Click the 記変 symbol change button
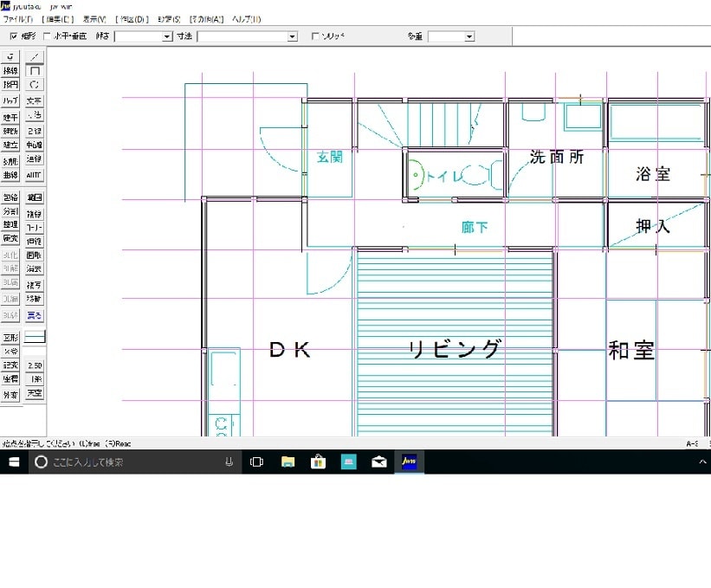This screenshot has width=711, height=588. 10,365
